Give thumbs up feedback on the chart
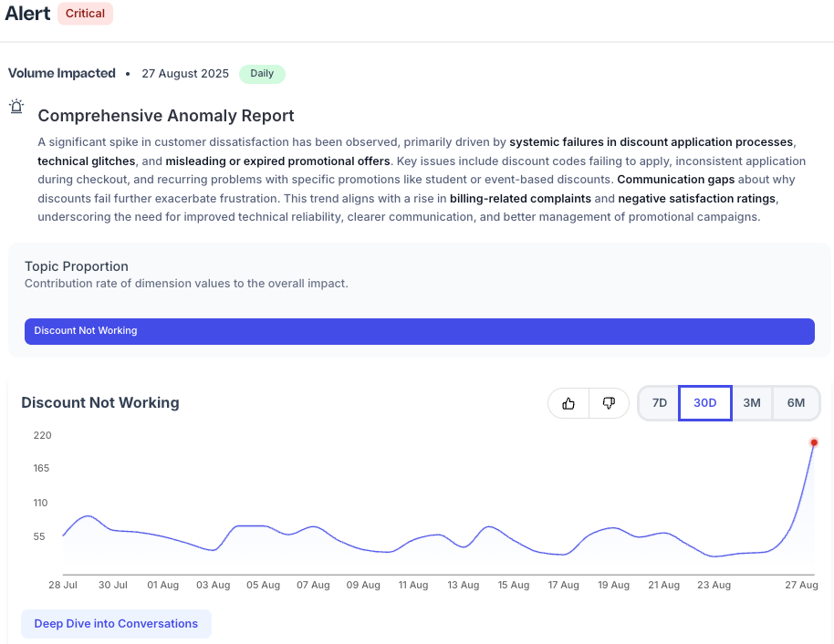 coord(568,402)
